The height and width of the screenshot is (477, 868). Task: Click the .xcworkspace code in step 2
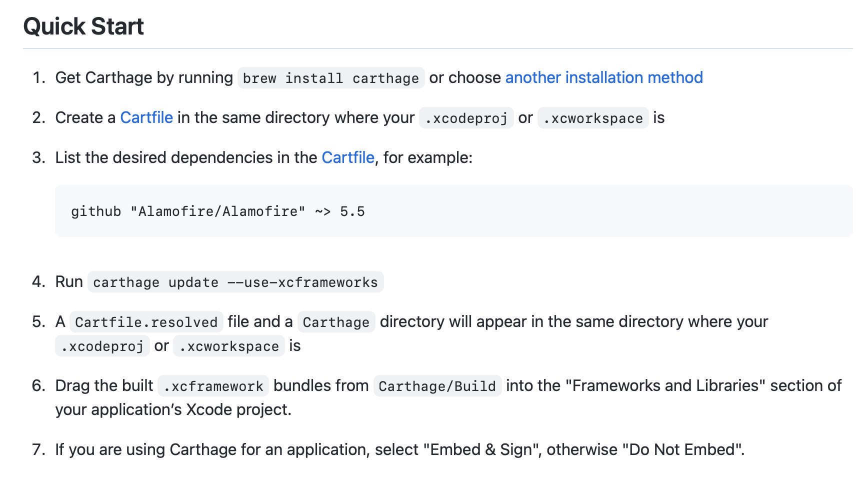[593, 118]
